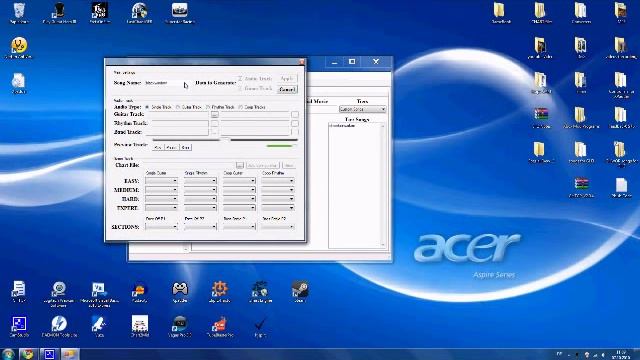Image resolution: width=640 pixels, height=360 pixels.
Task: Open the blank white file desktop icon
Action: point(621,187)
